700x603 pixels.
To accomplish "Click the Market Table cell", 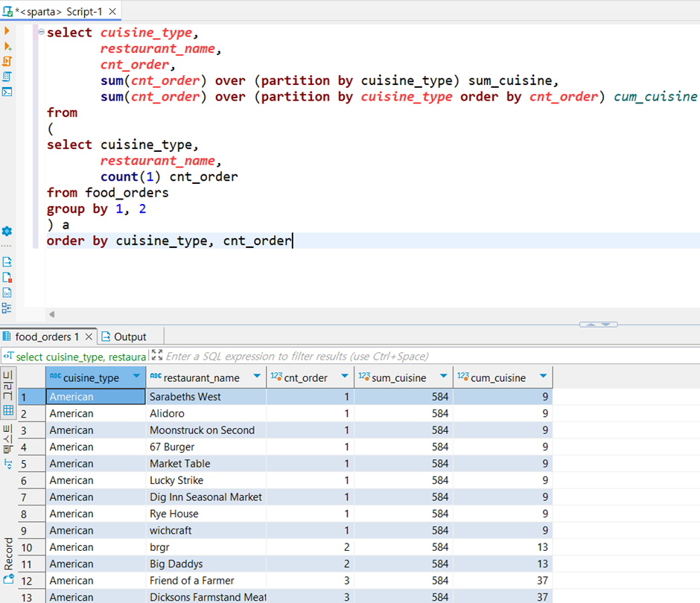I will click(206, 464).
